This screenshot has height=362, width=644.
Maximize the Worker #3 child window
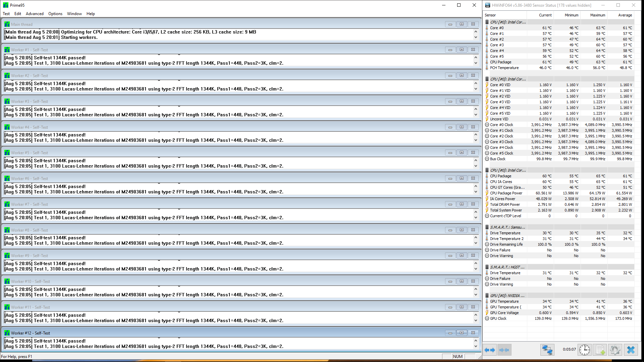pyautogui.click(x=462, y=101)
